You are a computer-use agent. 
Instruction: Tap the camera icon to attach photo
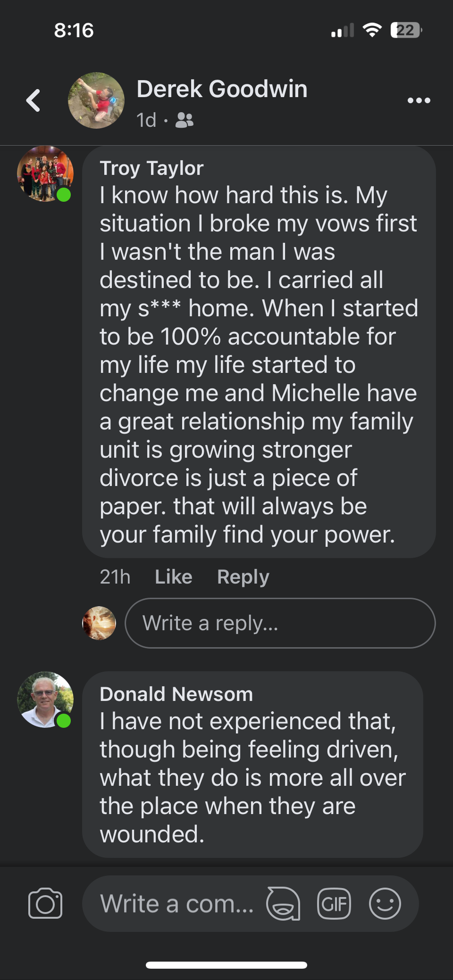pos(45,903)
